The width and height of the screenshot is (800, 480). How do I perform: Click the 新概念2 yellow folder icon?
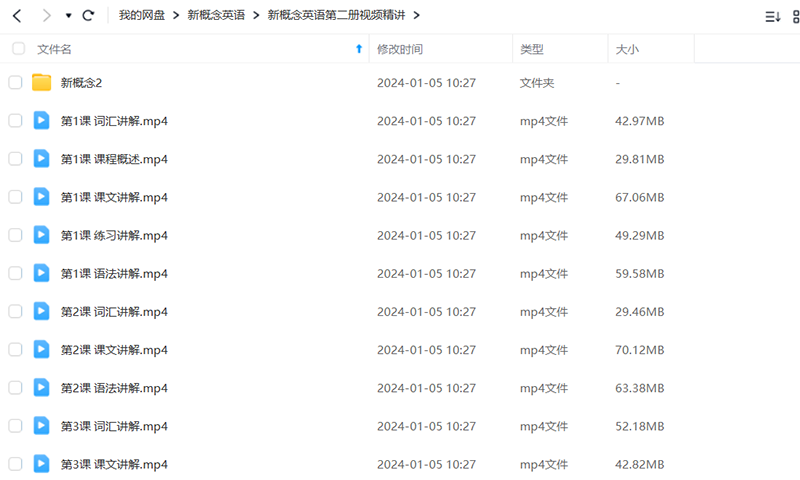tap(41, 82)
